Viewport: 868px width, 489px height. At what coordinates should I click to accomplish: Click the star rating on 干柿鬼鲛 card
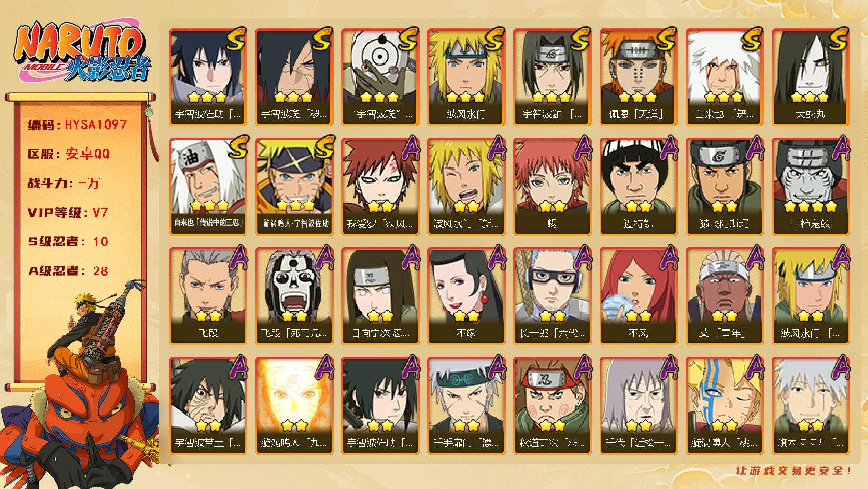point(810,206)
